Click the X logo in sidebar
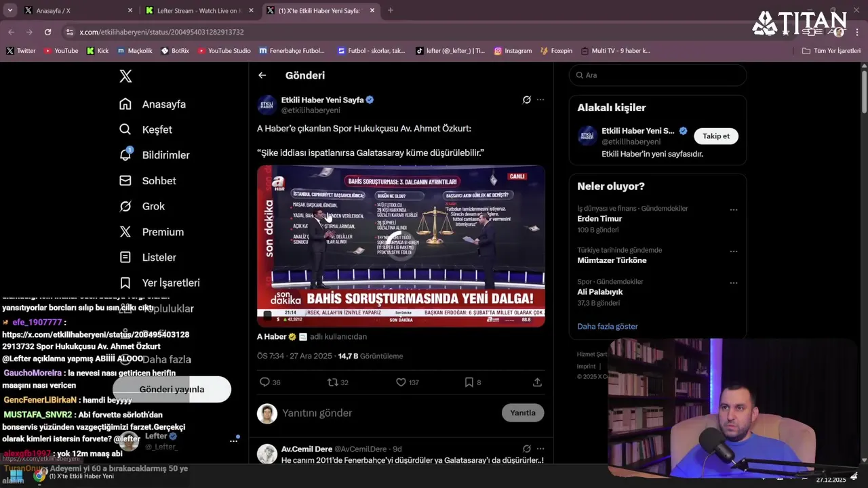 (x=125, y=77)
